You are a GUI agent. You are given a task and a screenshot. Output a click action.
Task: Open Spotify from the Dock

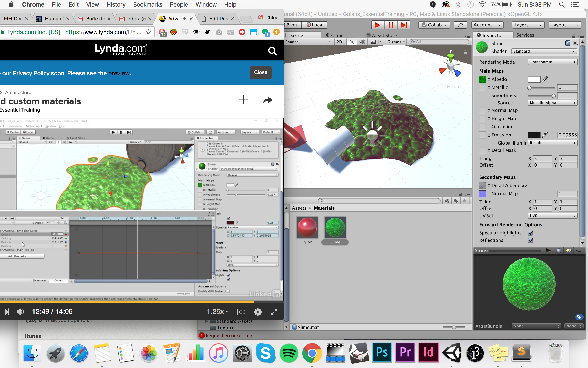[289, 353]
